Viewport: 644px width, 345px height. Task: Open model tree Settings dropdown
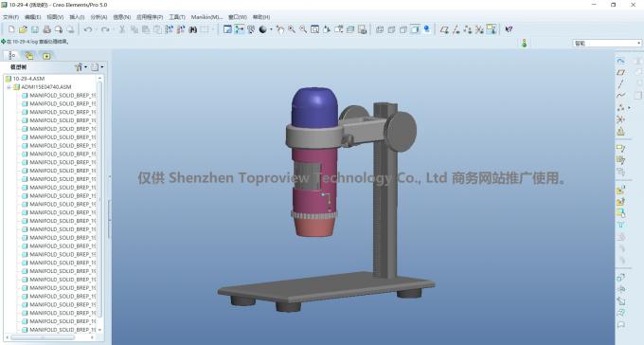tap(97, 67)
